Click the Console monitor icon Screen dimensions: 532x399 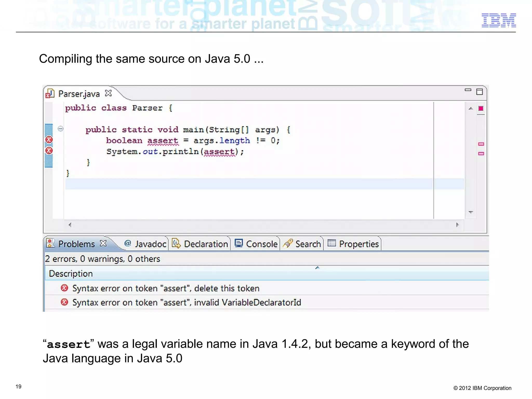239,243
